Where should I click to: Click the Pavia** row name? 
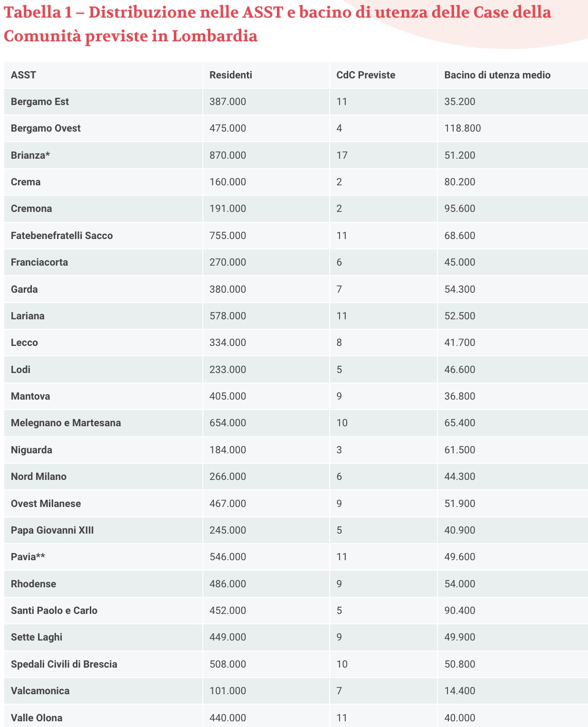[x=28, y=557]
